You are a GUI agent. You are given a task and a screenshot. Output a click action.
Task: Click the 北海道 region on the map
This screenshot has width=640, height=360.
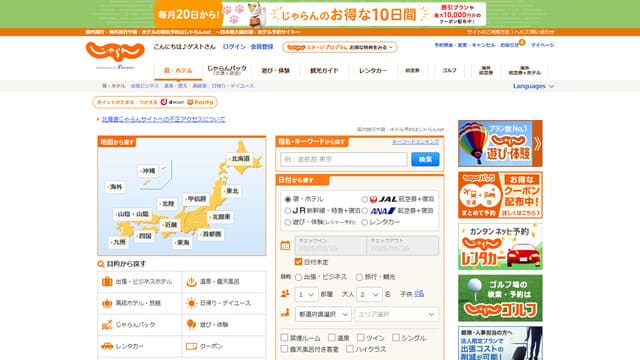tap(240, 159)
